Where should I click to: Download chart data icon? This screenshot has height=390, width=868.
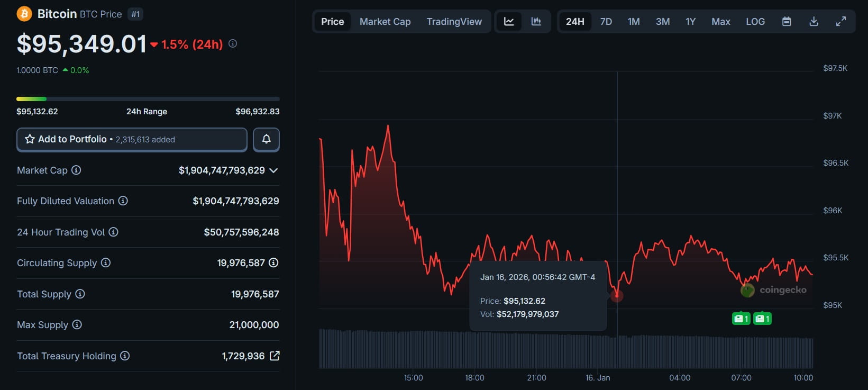[x=814, y=22]
